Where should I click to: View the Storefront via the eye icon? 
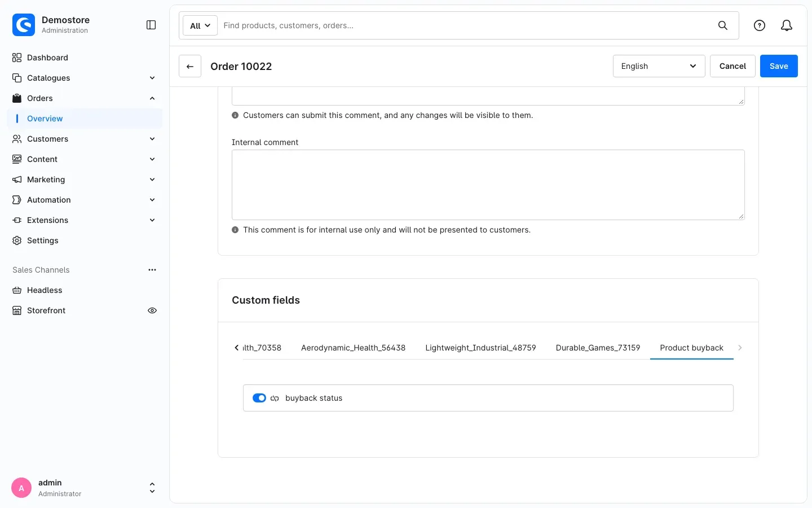[152, 310]
